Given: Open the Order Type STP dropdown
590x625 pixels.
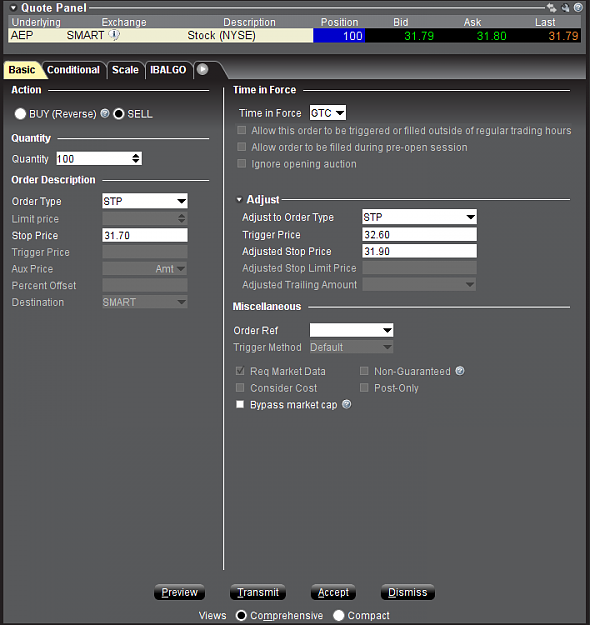Looking at the screenshot, I should 145,201.
